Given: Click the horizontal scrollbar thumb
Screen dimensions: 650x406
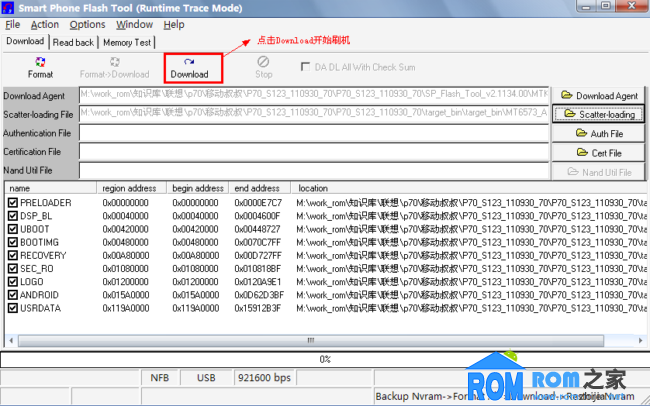Looking at the screenshot, I should pyautogui.click(x=311, y=341).
